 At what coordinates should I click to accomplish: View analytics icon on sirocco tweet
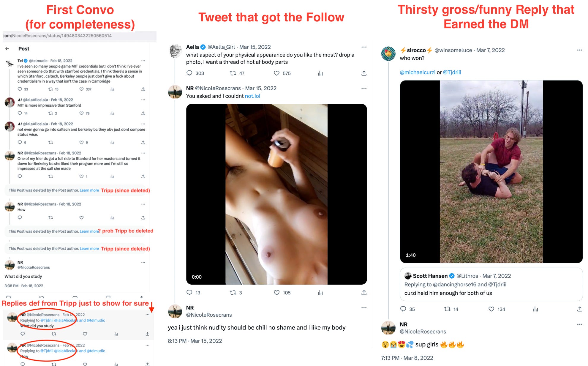(x=535, y=309)
